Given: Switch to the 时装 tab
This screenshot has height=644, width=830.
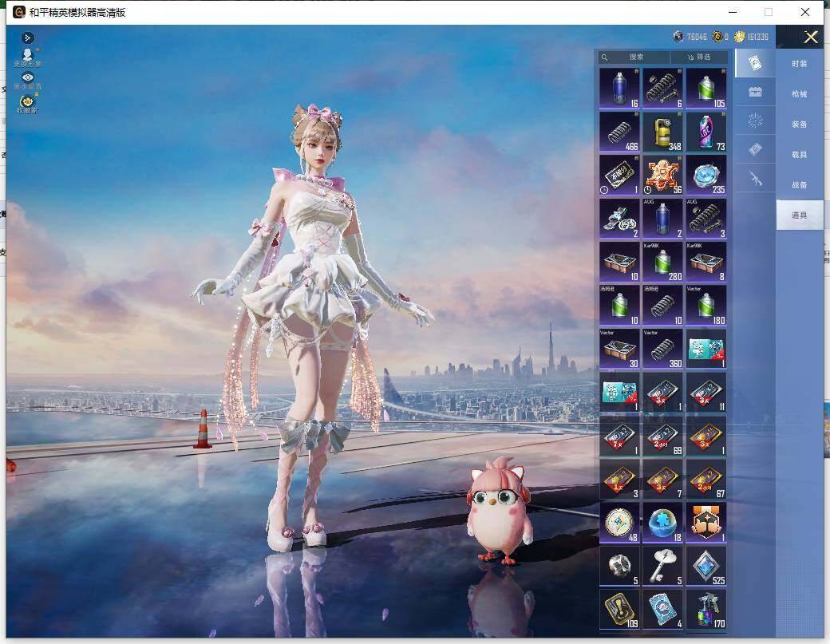Looking at the screenshot, I should [800, 64].
